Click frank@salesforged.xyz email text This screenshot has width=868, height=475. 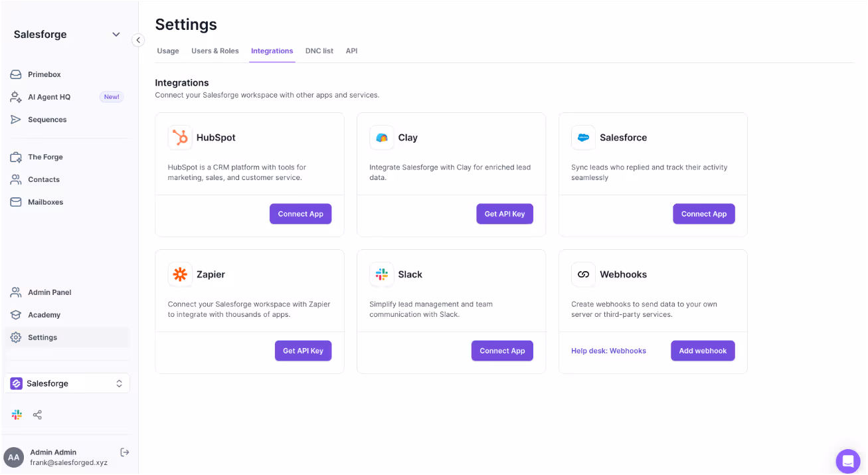[68, 462]
